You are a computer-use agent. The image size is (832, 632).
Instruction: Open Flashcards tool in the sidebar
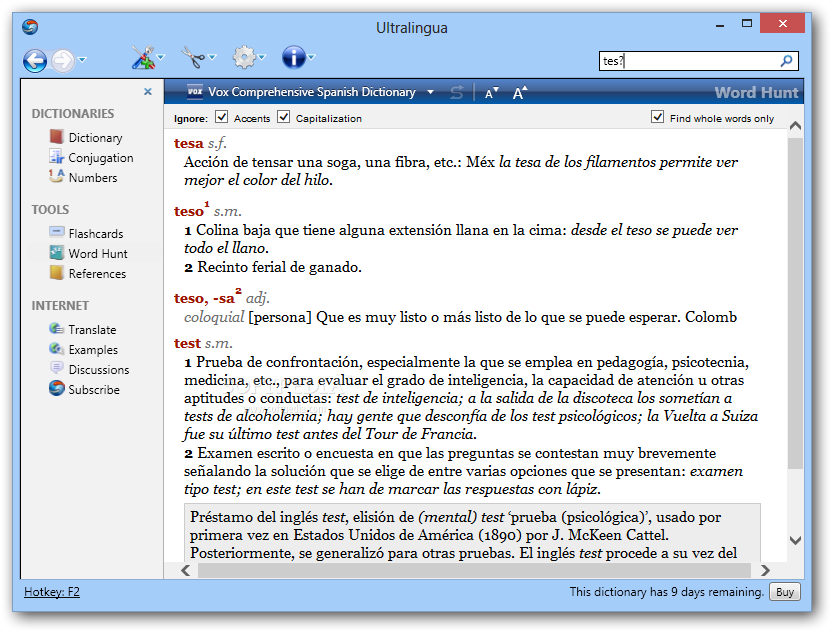pos(96,234)
